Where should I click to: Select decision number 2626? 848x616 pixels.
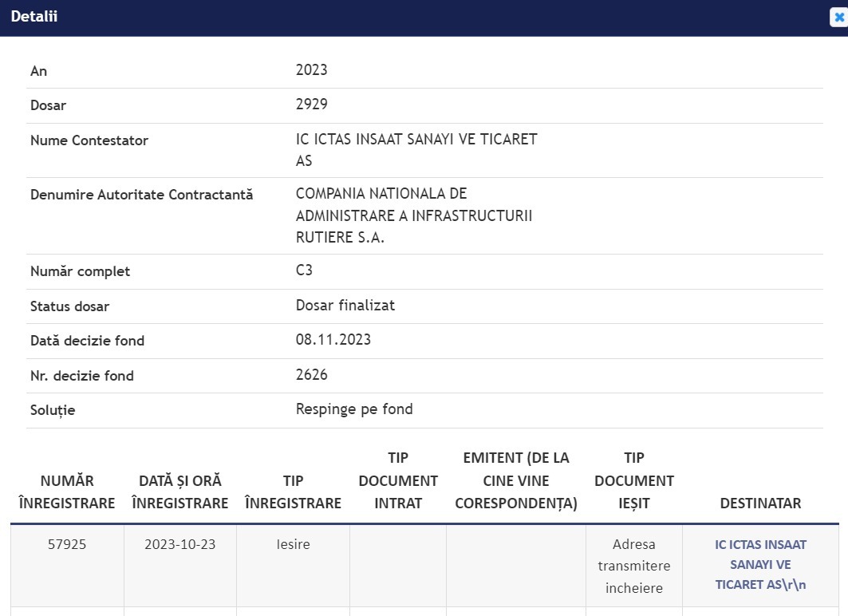coord(311,374)
